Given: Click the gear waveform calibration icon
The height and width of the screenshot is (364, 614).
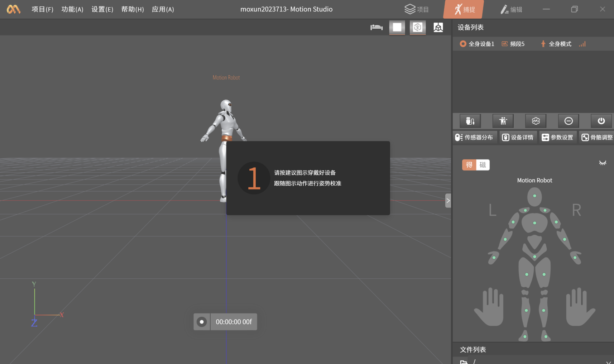Looking at the screenshot, I should point(536,121).
